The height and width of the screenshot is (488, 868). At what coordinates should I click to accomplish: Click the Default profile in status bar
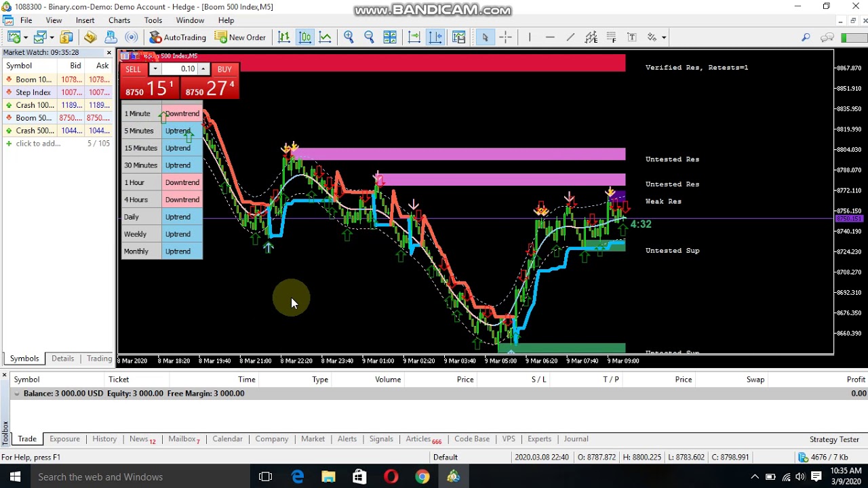point(446,457)
